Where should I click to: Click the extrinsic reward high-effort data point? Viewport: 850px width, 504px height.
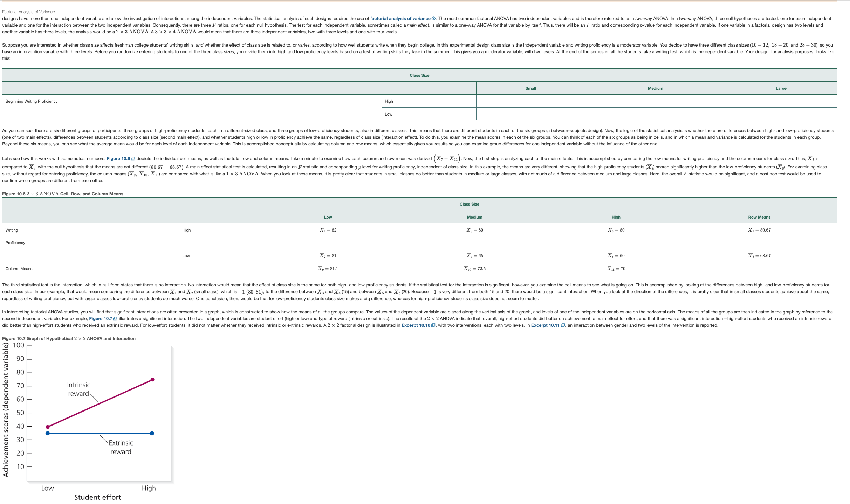[x=152, y=433]
